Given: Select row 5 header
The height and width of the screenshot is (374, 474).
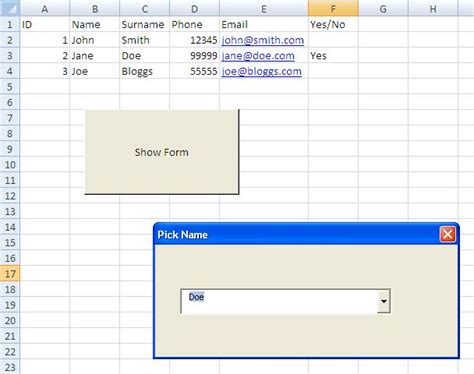Looking at the screenshot, I should click(10, 87).
